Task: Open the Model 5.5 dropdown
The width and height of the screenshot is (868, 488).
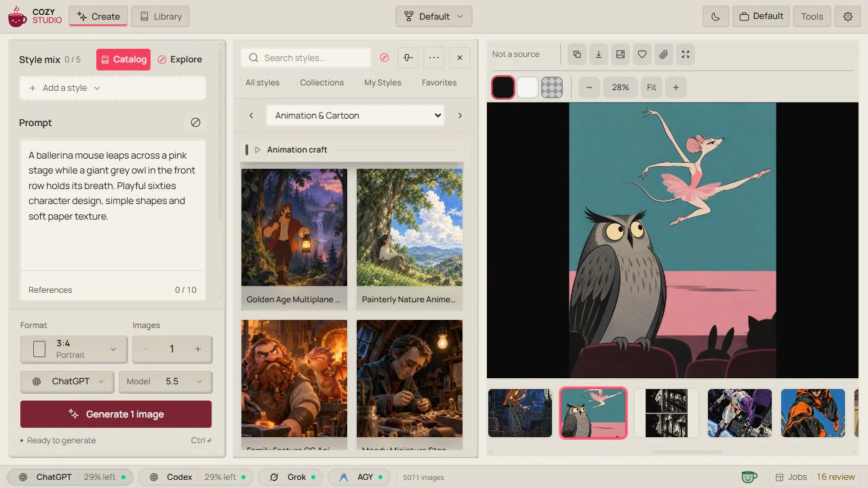Action: coord(165,382)
